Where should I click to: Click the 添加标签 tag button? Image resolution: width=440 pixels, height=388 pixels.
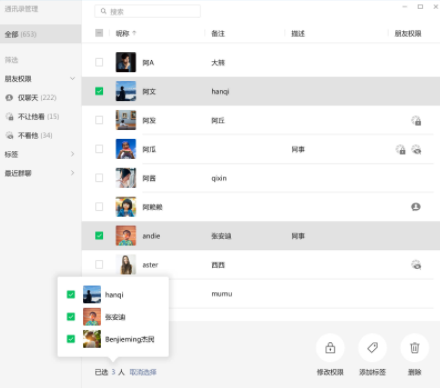point(372,348)
